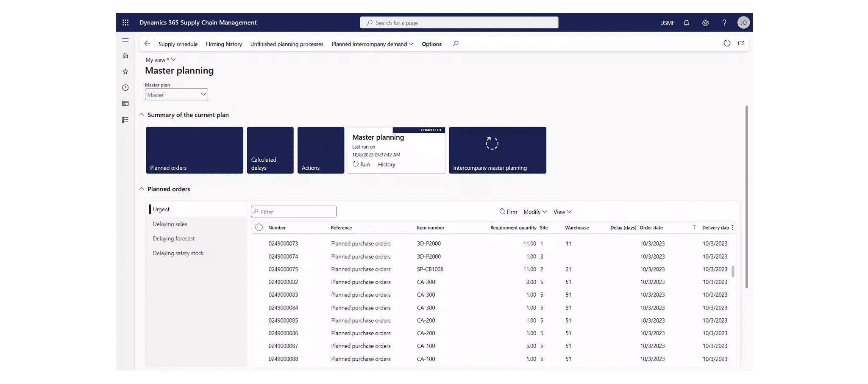Click item number SP-CB1008
Image resolution: width=868 pixels, height=384 pixels.
point(430,269)
